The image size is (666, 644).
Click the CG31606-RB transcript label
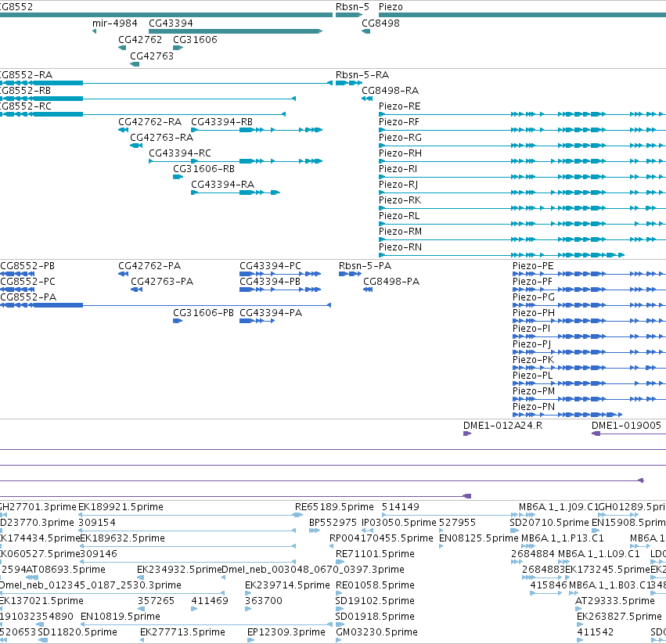[x=203, y=169]
